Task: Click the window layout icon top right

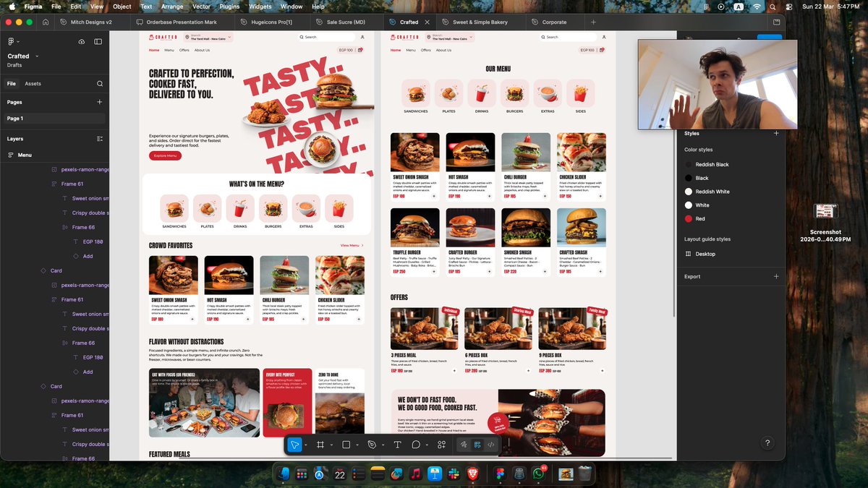Action: 776,22
